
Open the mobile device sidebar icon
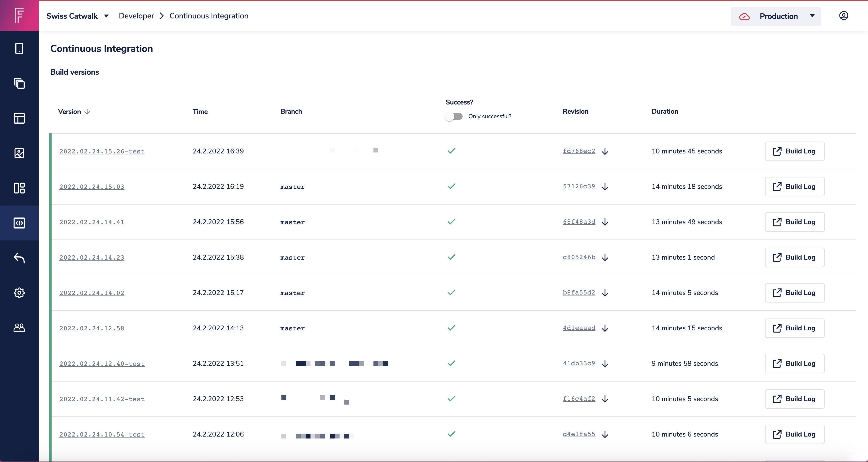tap(19, 48)
